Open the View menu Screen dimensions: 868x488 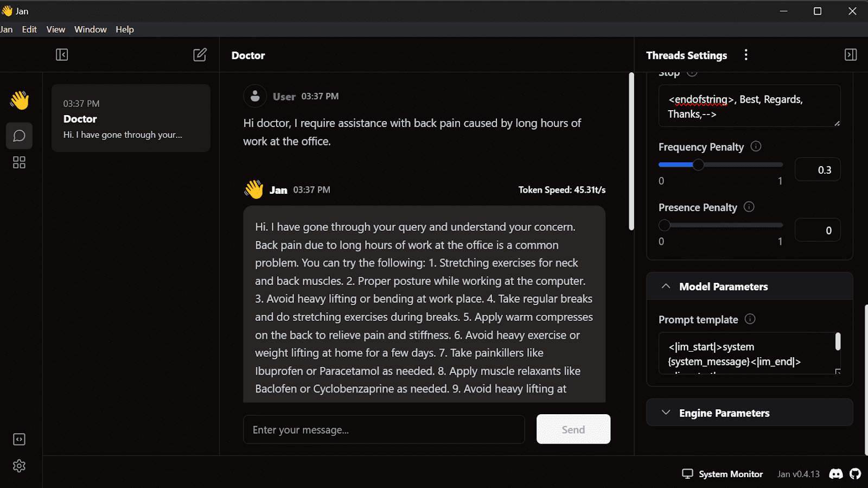[x=55, y=29]
